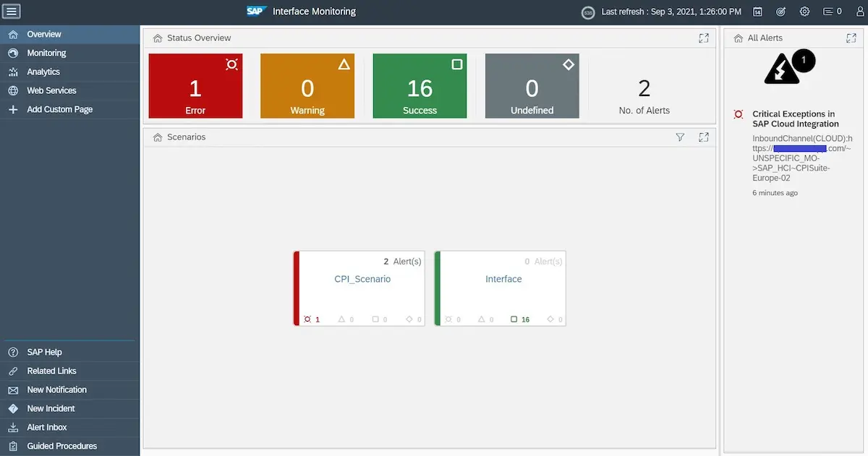Maximize the All Alerts panel
Viewport: 868px width, 456px height.
[851, 38]
